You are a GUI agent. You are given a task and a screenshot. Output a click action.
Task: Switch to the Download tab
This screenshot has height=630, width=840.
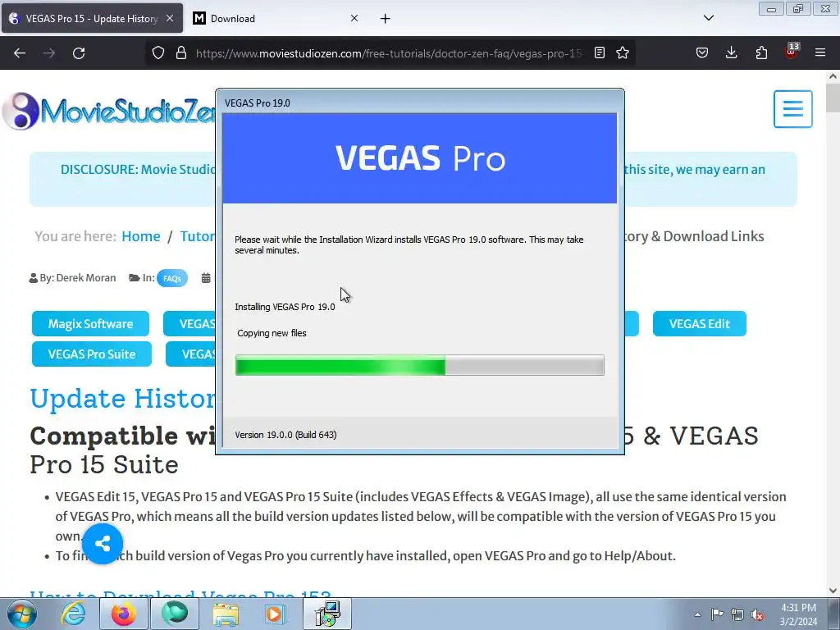point(276,19)
